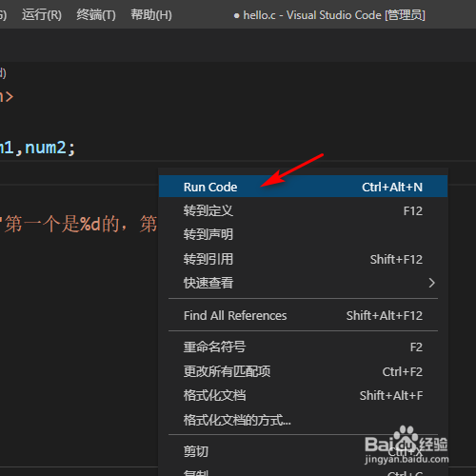Select 转到声明 in context menu
The image size is (476, 476).
coord(303,235)
